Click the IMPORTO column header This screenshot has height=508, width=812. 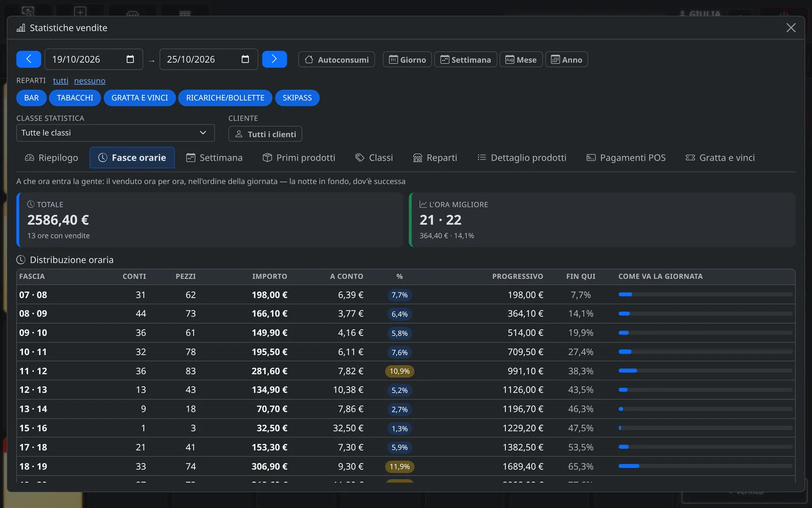(x=269, y=276)
